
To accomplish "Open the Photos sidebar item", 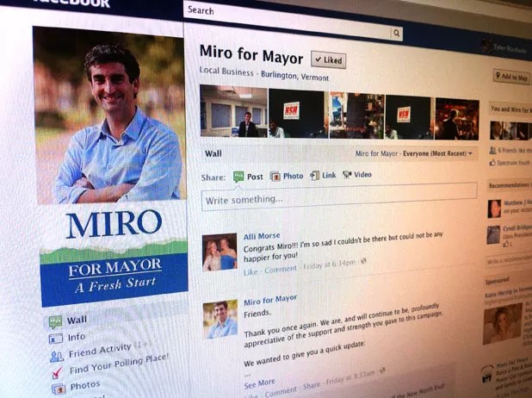I will 85,386.
